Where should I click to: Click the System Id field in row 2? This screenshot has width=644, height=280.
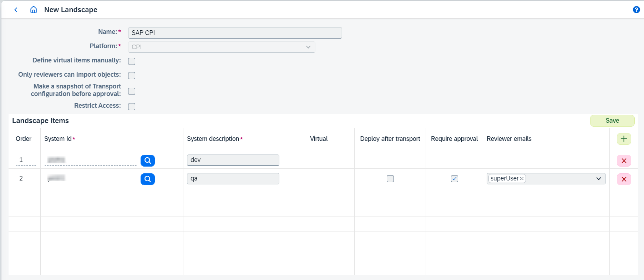[90, 179]
